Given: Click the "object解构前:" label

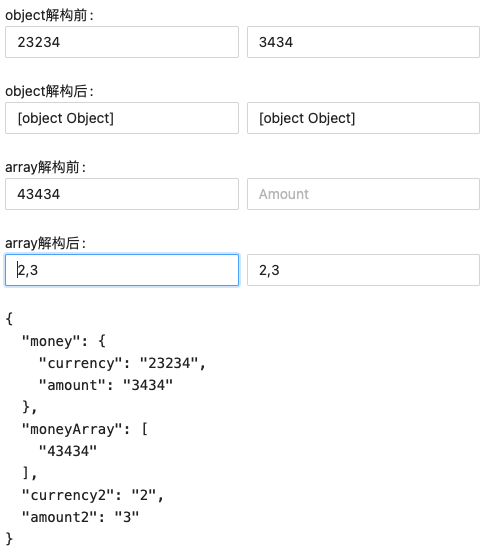Looking at the screenshot, I should coord(49,15).
